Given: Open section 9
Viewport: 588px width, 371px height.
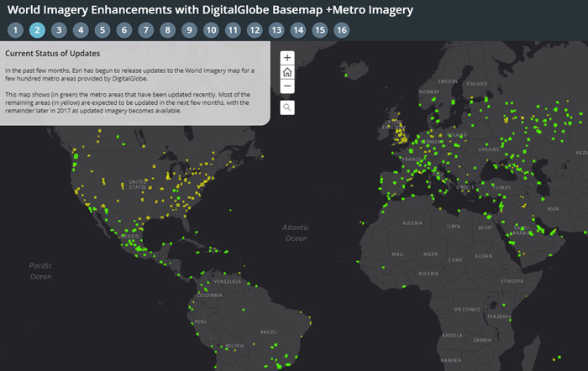Looking at the screenshot, I should click(189, 30).
